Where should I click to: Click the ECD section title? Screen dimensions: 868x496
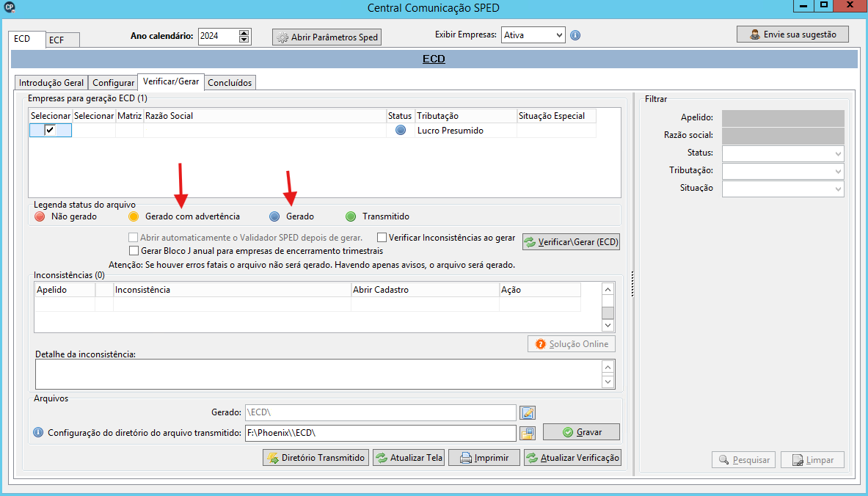434,59
